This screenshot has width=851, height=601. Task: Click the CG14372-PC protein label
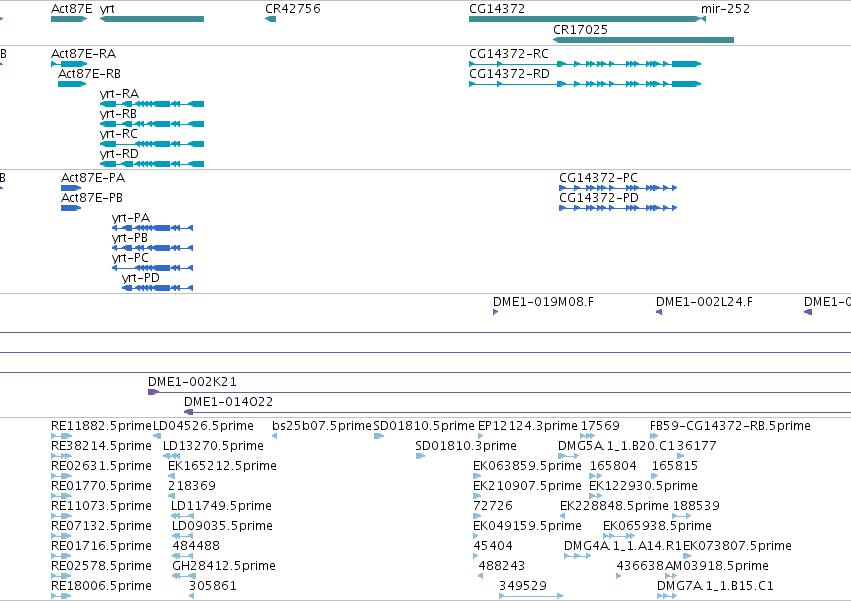(x=598, y=178)
